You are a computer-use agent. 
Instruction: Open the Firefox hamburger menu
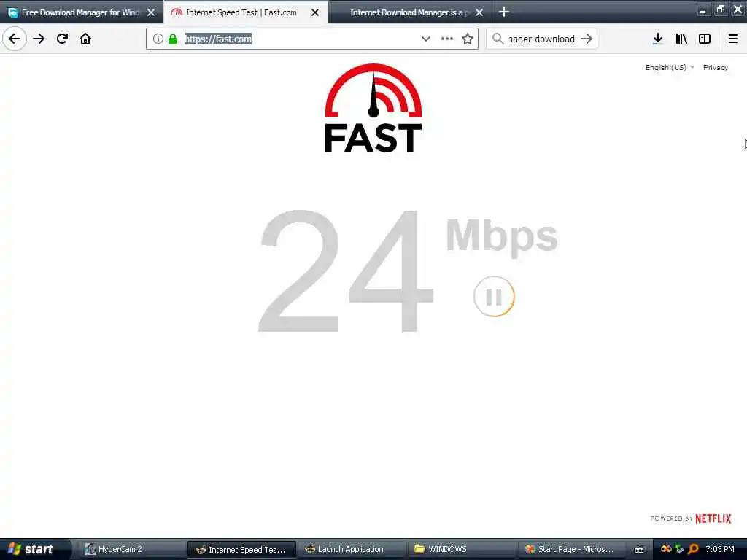732,39
